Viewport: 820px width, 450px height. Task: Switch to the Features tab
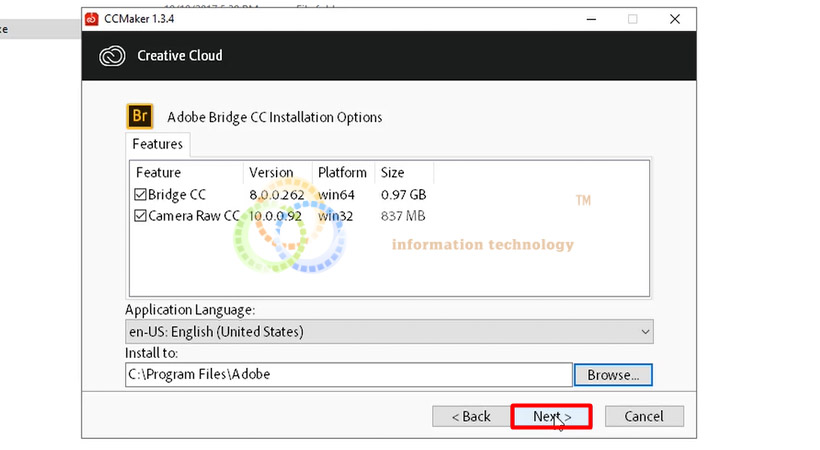pyautogui.click(x=157, y=144)
